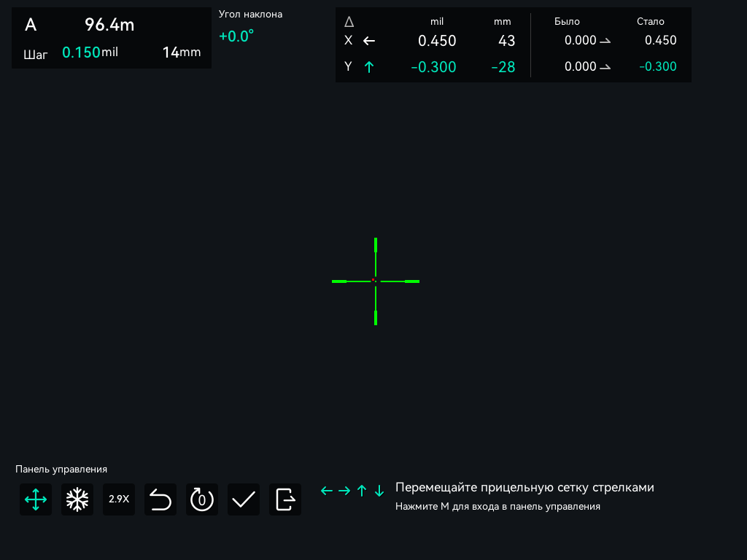This screenshot has height=560, width=747.
Task: Click the "Панель управления" label
Action: (61, 470)
